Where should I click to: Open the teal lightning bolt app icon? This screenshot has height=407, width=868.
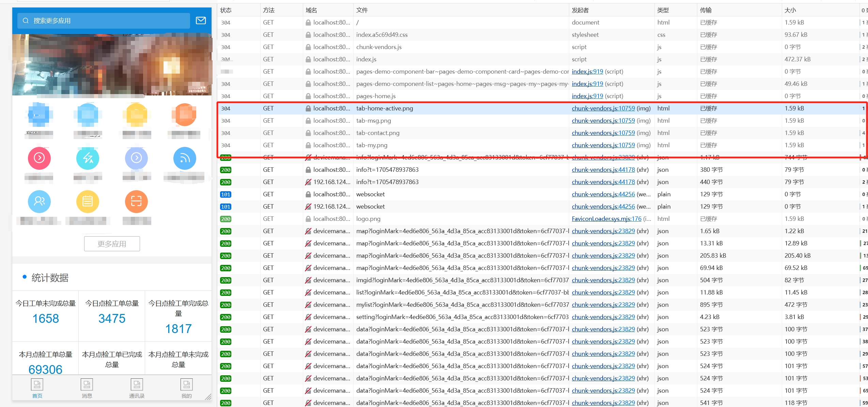pyautogui.click(x=88, y=158)
